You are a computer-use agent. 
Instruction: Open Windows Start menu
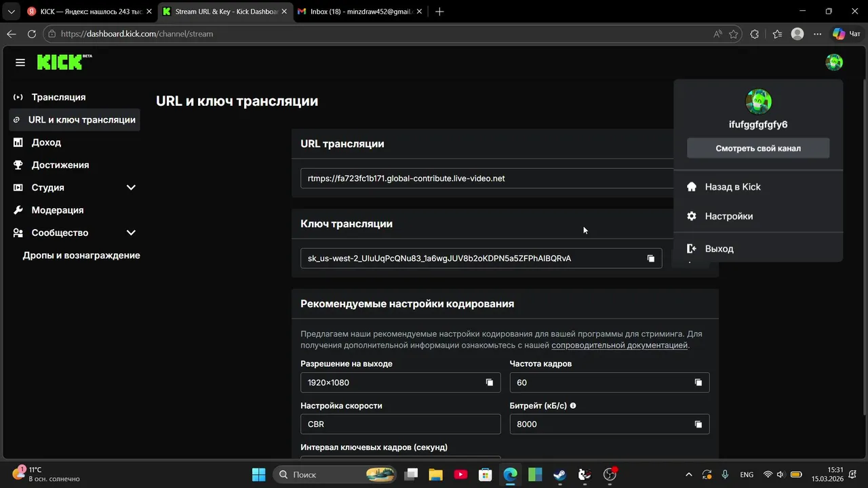pyautogui.click(x=259, y=474)
